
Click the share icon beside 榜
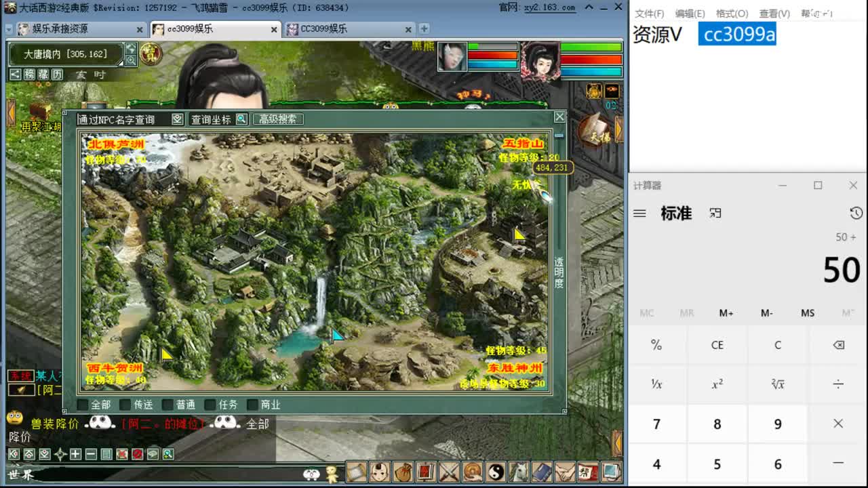(x=15, y=75)
